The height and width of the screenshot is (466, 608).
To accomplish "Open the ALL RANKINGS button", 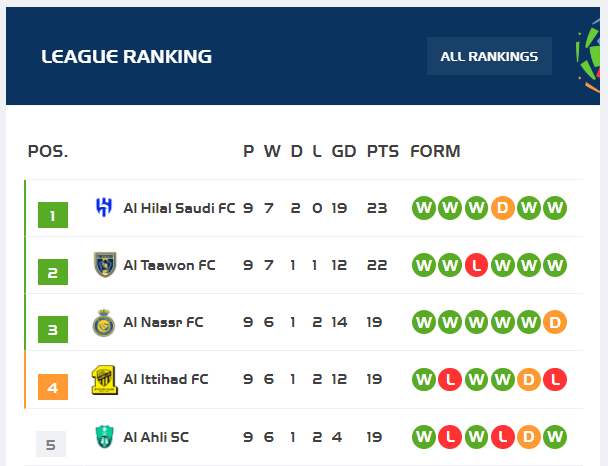I will click(489, 56).
